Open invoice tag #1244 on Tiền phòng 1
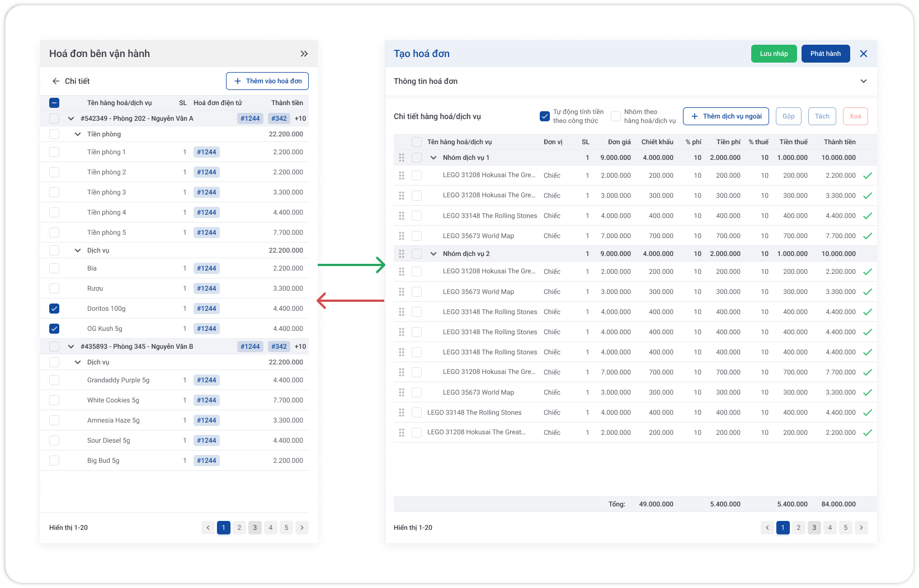The height and width of the screenshot is (588, 919). pyautogui.click(x=206, y=152)
